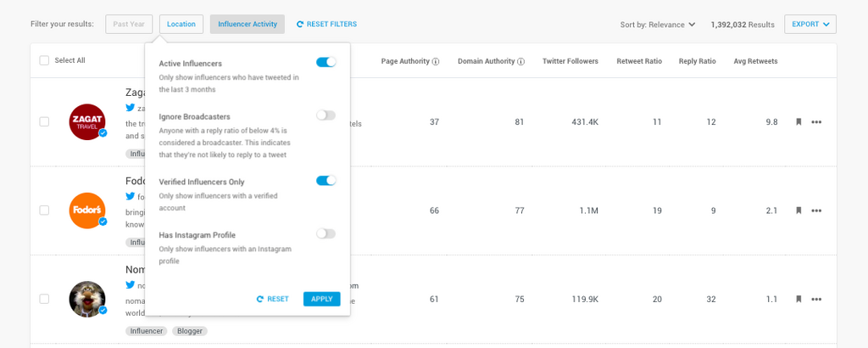
Task: Click Zagat Travel avatar thumbnail
Action: point(87,122)
